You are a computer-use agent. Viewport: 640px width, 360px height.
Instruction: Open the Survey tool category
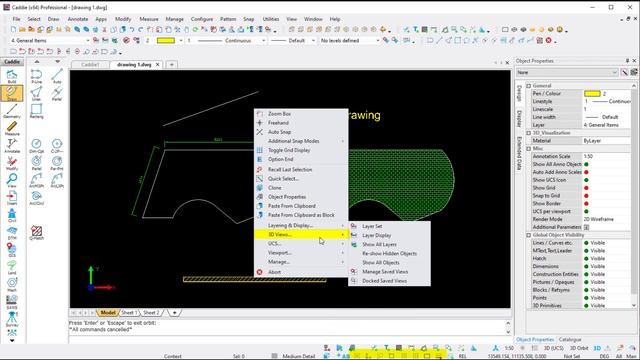click(12, 320)
